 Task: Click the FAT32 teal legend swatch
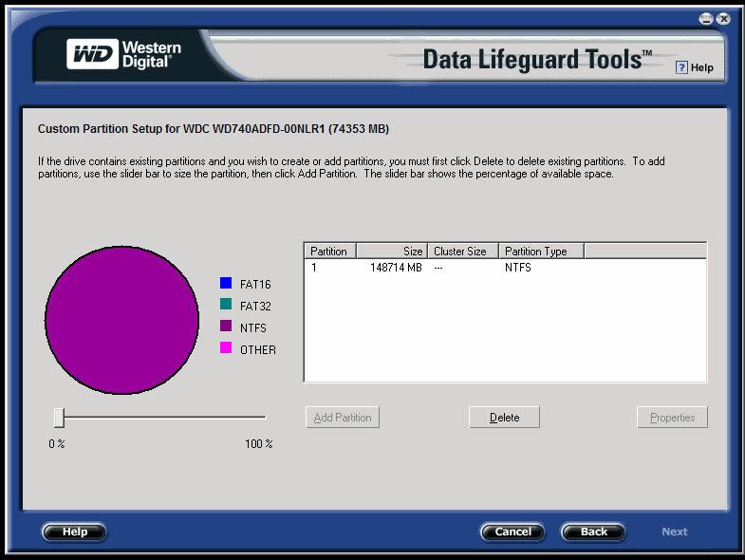pyautogui.click(x=226, y=304)
